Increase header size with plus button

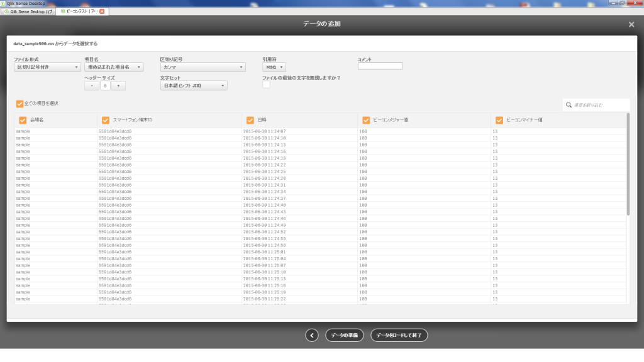118,85
